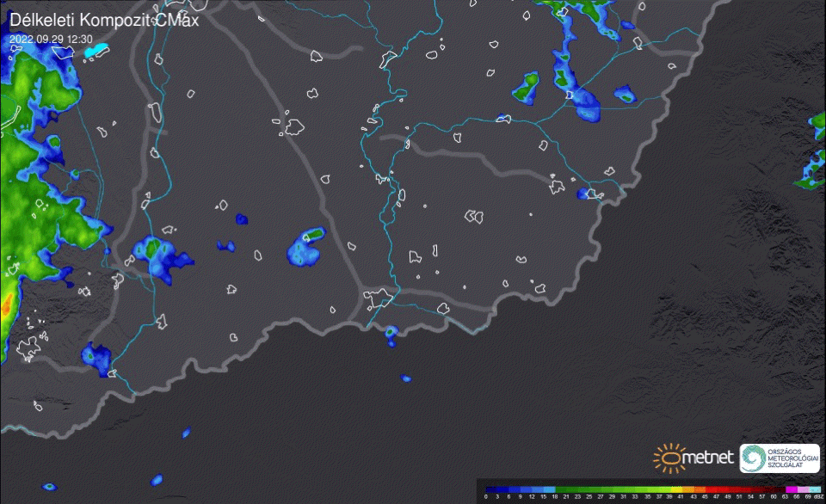
Task: Click the dark blue start of the color scale
Action: point(491,489)
